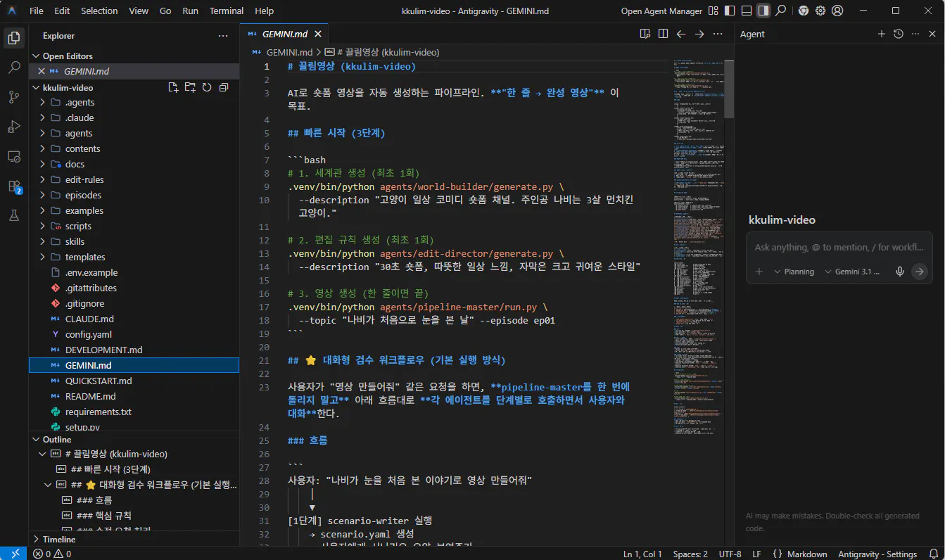The width and height of the screenshot is (945, 560).
Task: Open the Run and Debug view
Action: [14, 127]
